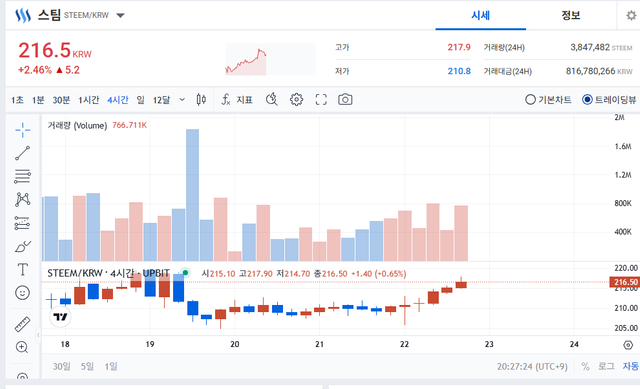Screen dimensions: 640x389
Task: Click the mini price sparkline thumbnail
Action: click(x=271, y=60)
